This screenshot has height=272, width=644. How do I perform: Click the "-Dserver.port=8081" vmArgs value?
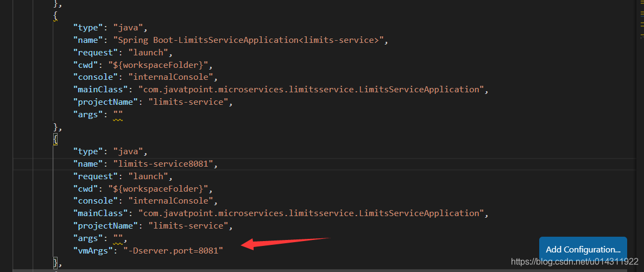[173, 250]
